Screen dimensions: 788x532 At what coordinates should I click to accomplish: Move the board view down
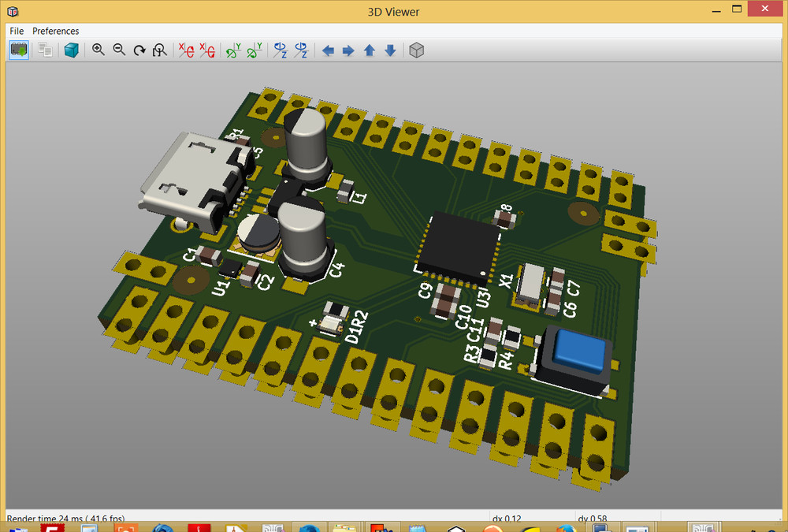click(388, 50)
